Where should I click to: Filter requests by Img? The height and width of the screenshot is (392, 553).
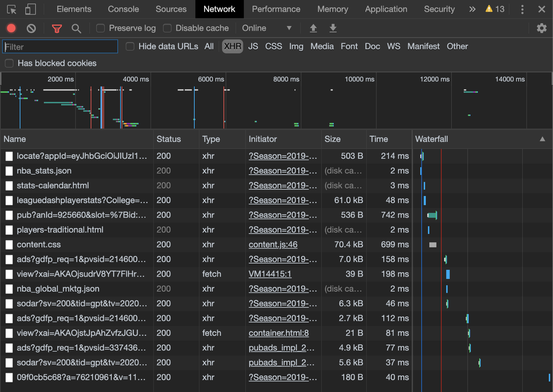click(296, 46)
